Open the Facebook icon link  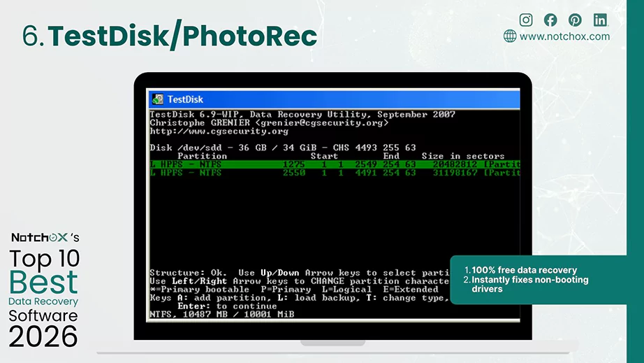(550, 20)
